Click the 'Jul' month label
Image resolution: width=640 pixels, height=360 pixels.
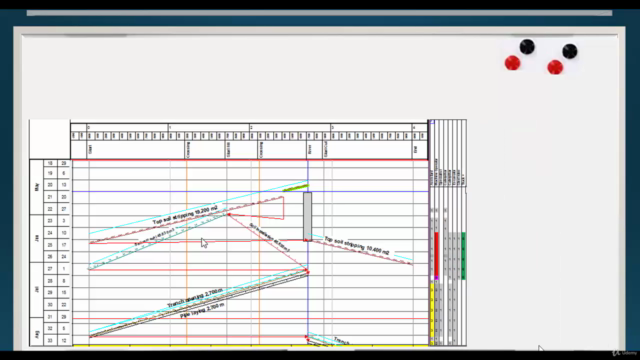tap(37, 289)
